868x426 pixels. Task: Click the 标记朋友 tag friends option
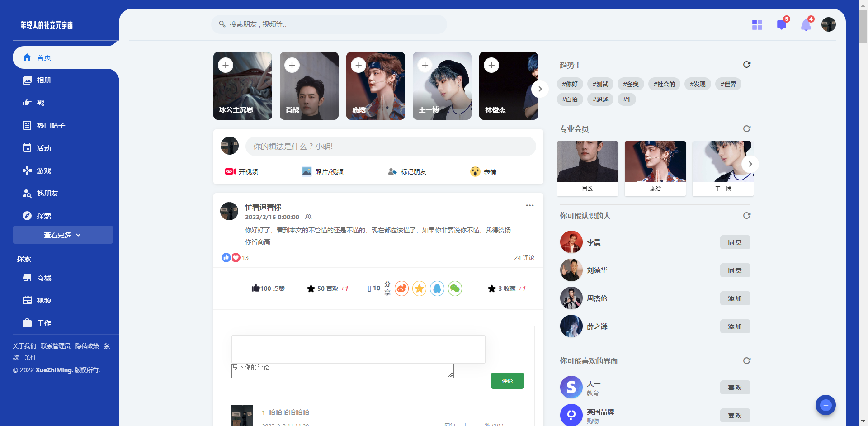pos(407,171)
